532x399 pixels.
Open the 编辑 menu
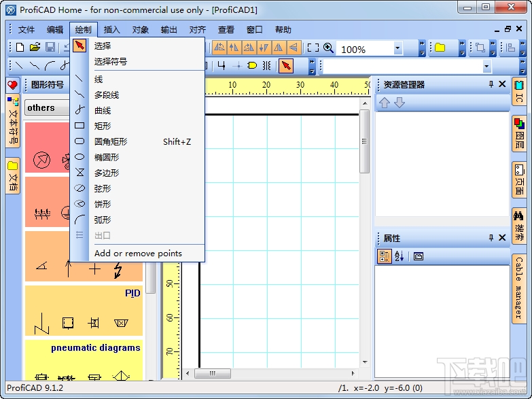[x=54, y=30]
